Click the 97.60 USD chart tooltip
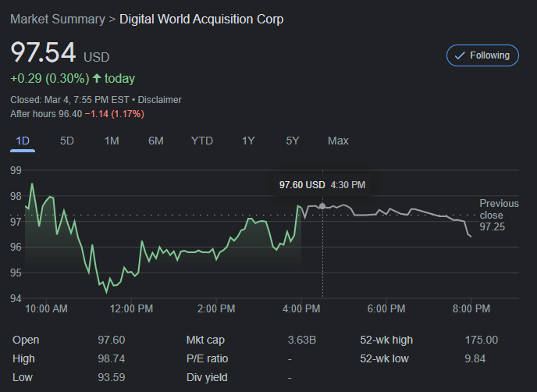The image size is (537, 392). pos(322,185)
